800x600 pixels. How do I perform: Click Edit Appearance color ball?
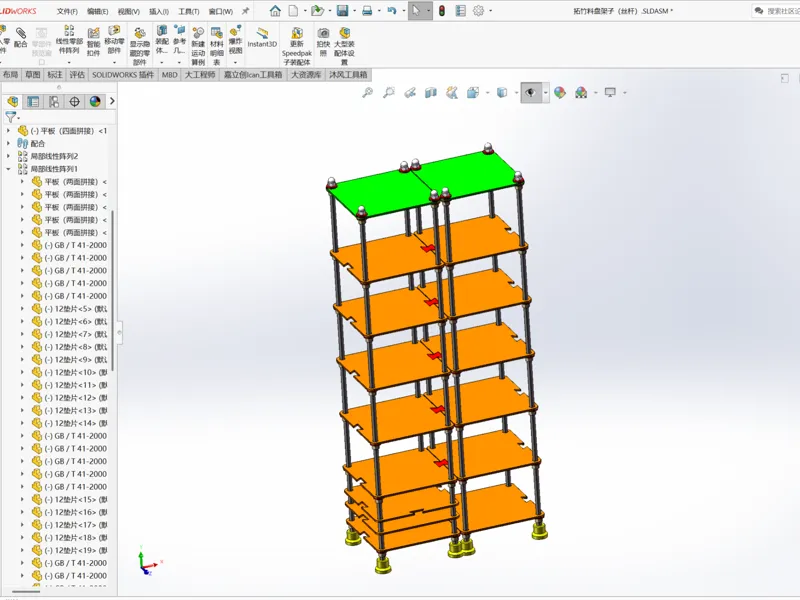point(560,92)
